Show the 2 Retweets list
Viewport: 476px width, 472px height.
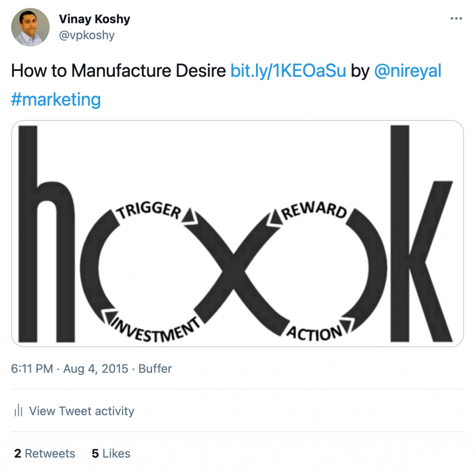pos(45,453)
